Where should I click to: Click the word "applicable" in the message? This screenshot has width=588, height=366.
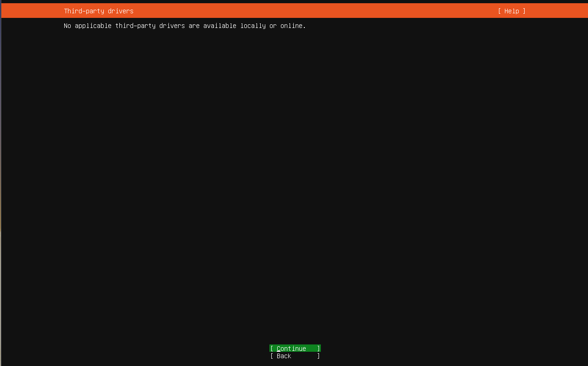(x=93, y=26)
